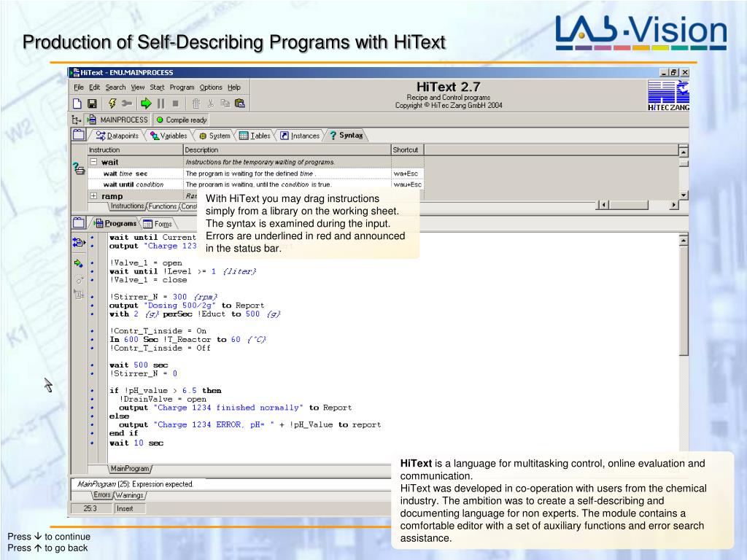Click the Save floppy disk icon

point(93,104)
